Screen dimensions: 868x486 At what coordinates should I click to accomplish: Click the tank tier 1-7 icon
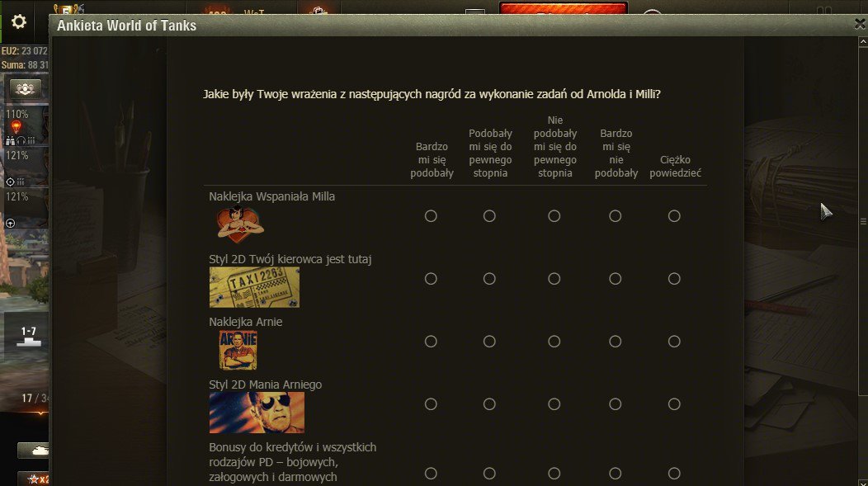(28, 336)
